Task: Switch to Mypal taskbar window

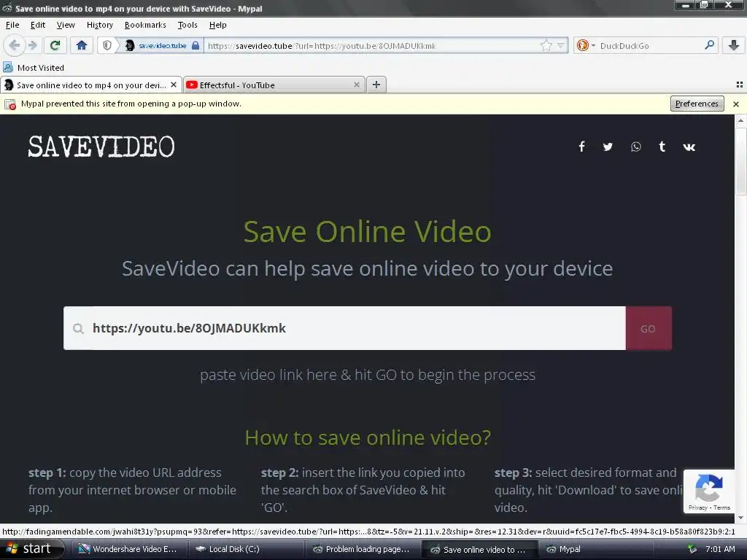Action: 597,549
